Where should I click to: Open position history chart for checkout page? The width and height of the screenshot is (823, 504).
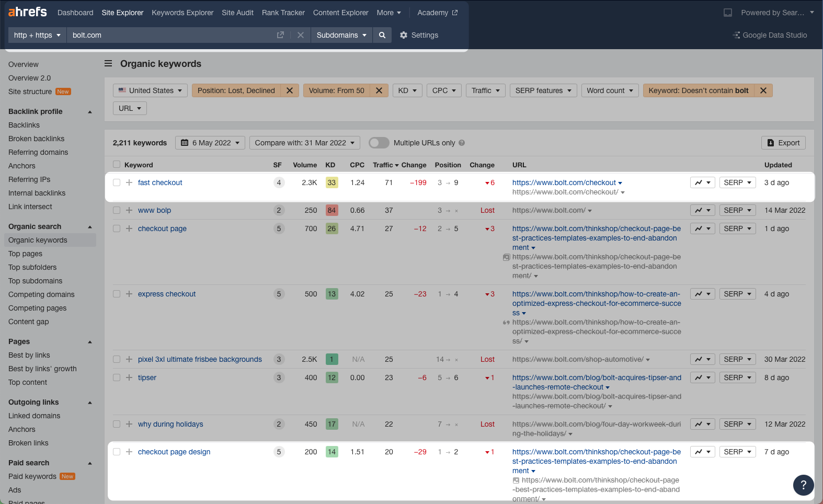coord(702,228)
